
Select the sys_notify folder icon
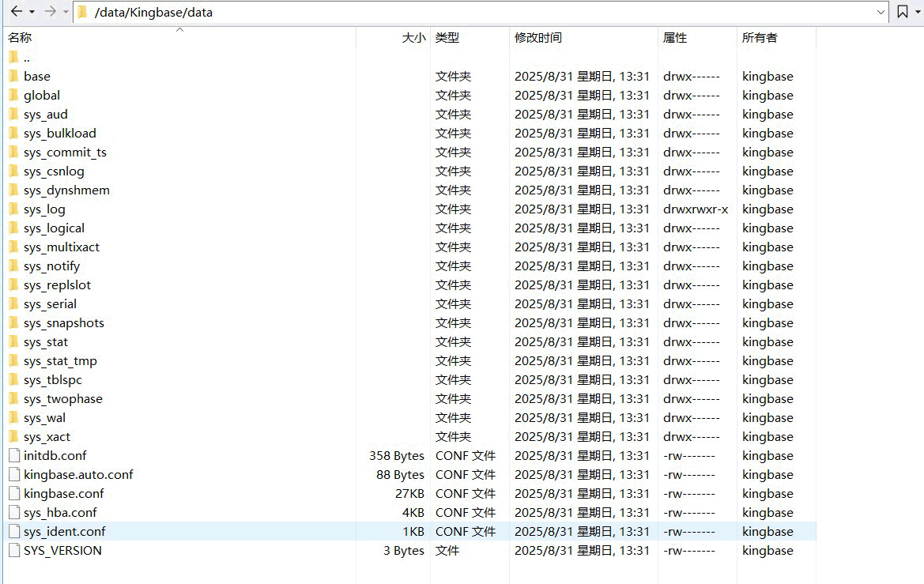point(14,266)
